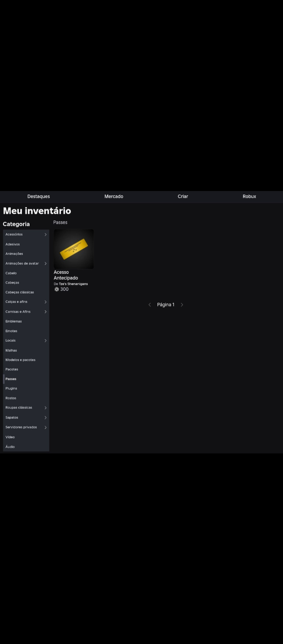Expand Camisas e Afins chevron
Screen dimensions: 283x644
[x=45, y=312]
